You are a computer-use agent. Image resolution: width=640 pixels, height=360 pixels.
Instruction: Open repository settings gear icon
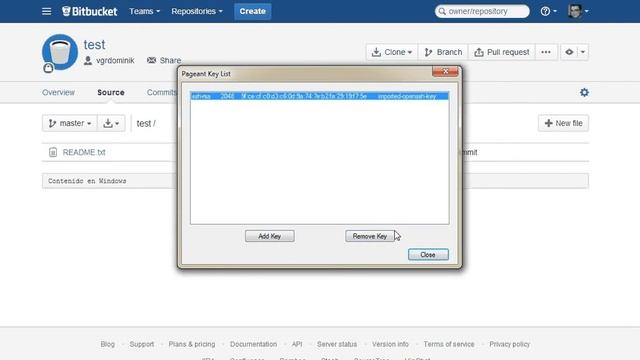tap(584, 93)
